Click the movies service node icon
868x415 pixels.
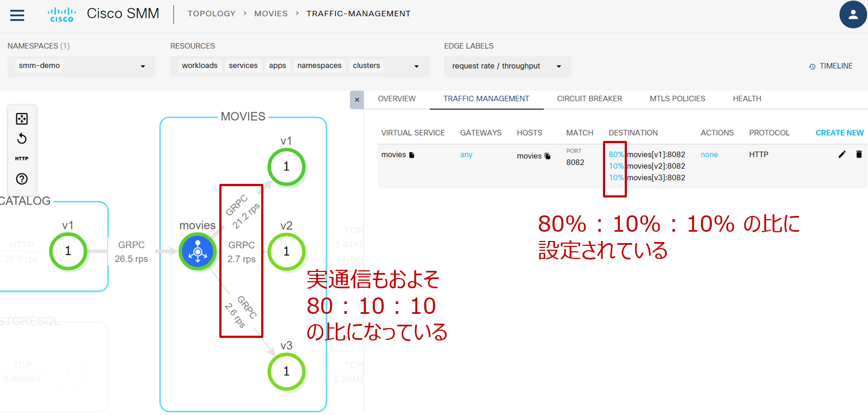[x=198, y=251]
